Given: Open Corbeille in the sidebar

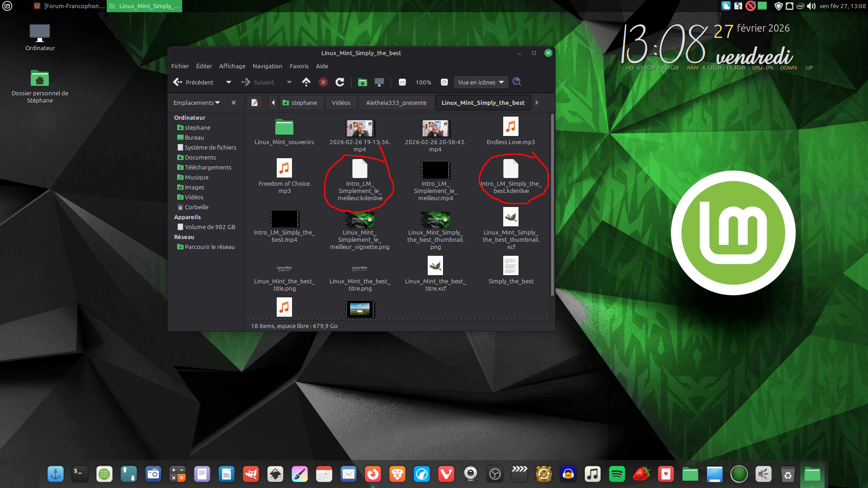Looking at the screenshot, I should point(193,207).
